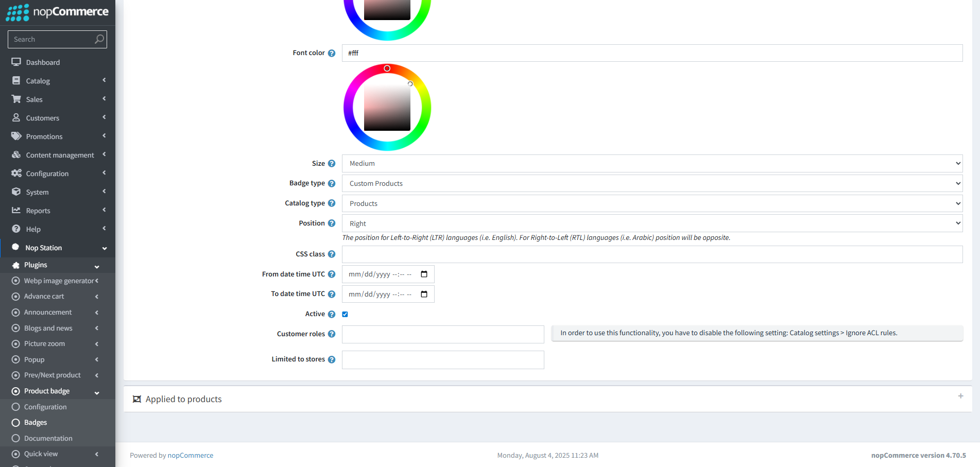Click the Badge type help tooltip icon

click(x=332, y=183)
